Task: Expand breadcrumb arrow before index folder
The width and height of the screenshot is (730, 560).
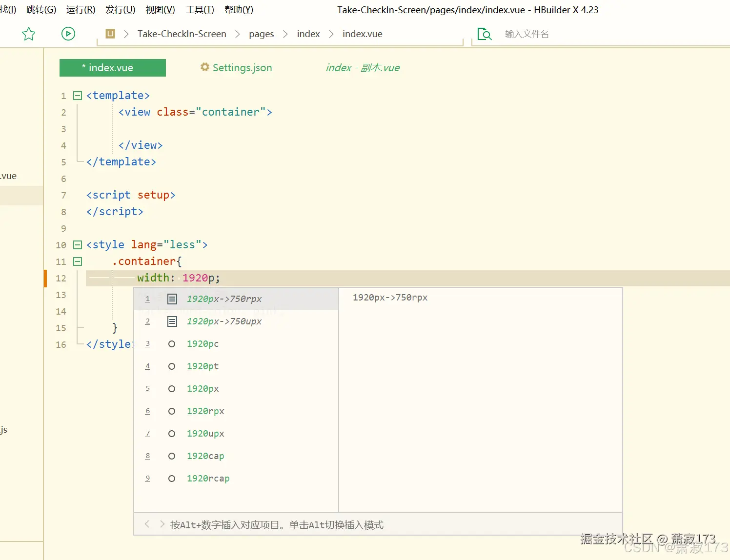Action: (x=285, y=34)
